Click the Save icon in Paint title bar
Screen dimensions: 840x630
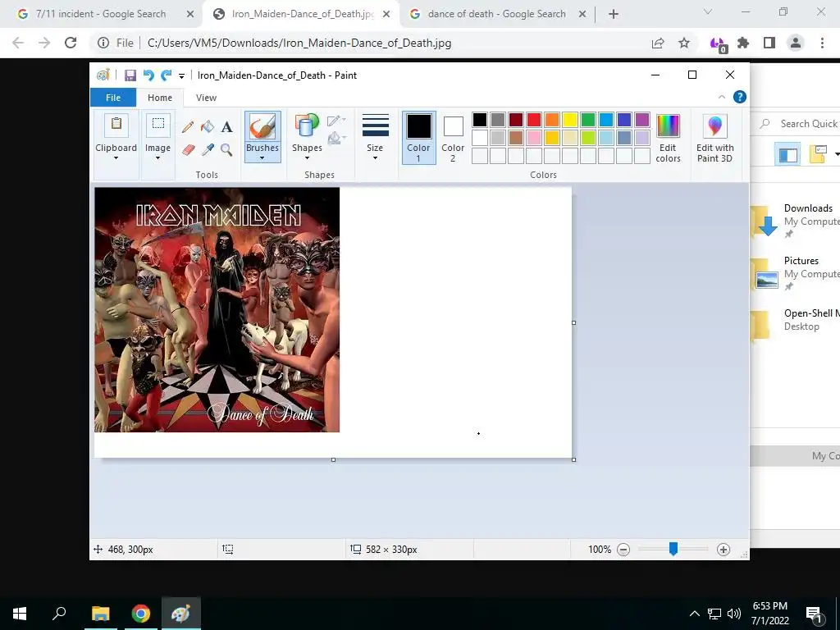(130, 75)
